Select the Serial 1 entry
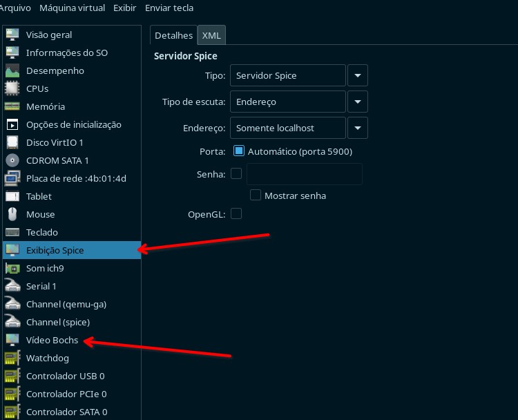Viewport: 518px width, 420px height. point(72,286)
